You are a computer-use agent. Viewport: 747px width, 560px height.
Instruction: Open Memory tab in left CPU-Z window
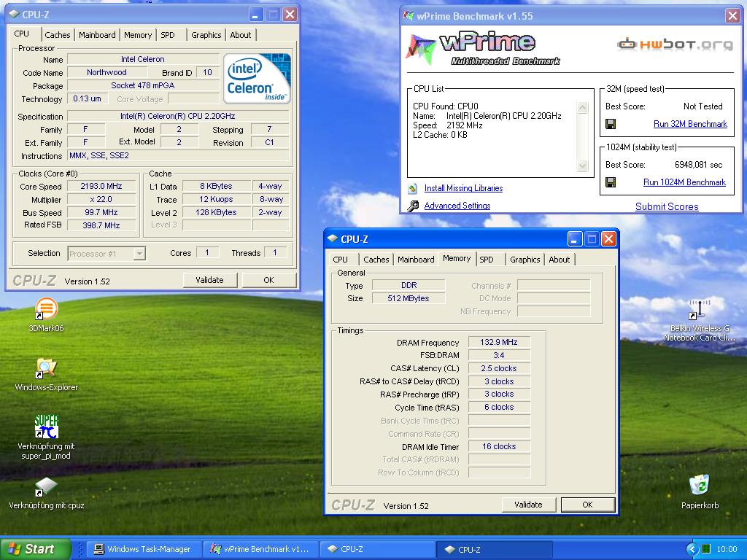138,35
